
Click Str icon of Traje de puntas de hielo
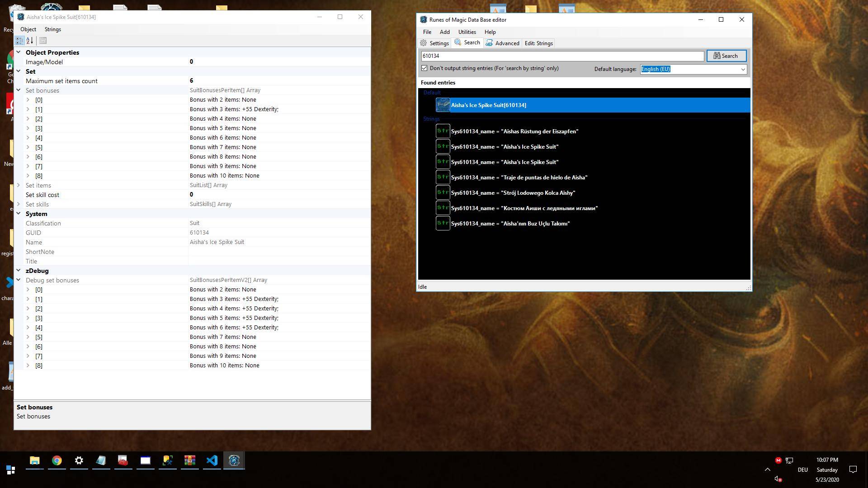443,178
